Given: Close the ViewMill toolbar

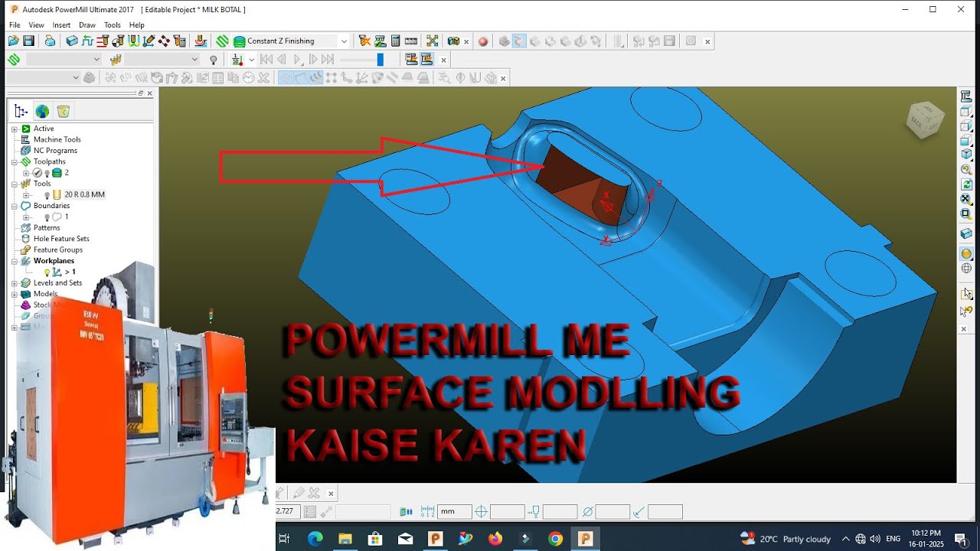Looking at the screenshot, I should [x=707, y=41].
